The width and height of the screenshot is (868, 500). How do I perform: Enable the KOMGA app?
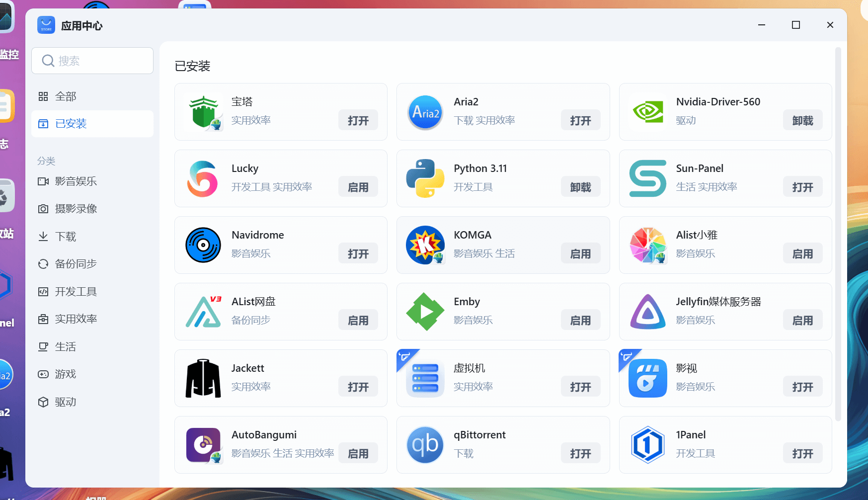(580, 253)
